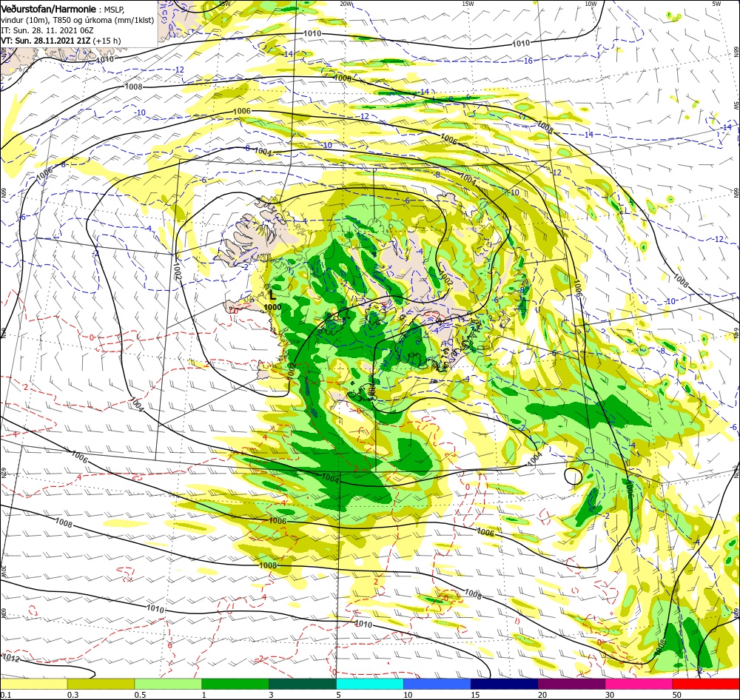
Task: Click the legend value '0.1' label
Action: (5, 694)
